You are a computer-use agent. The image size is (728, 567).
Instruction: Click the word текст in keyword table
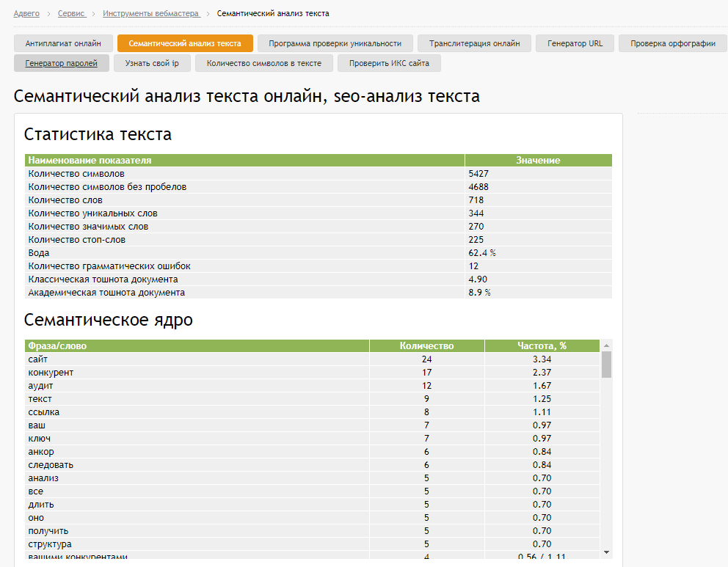(40, 398)
